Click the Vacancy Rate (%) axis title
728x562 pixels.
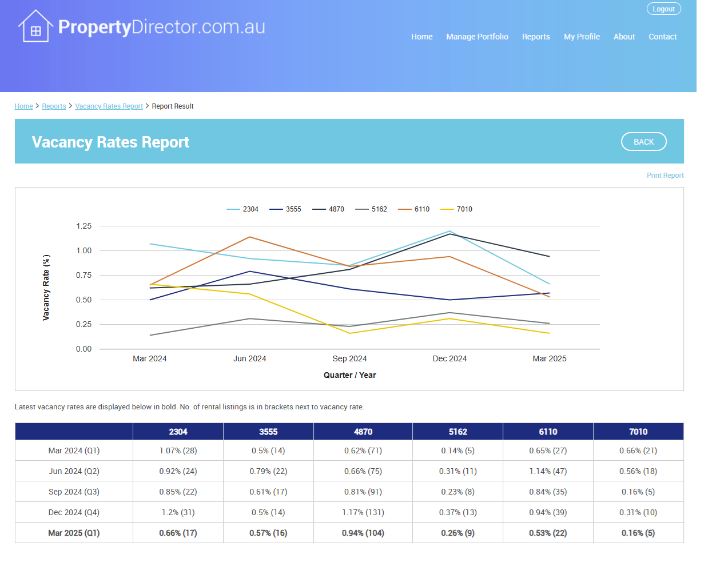[x=46, y=288]
